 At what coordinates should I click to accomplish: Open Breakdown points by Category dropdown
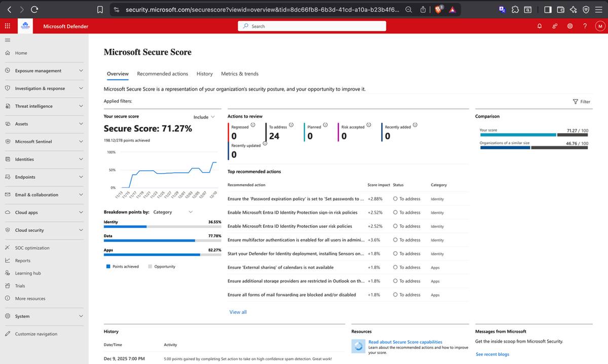pyautogui.click(x=173, y=212)
